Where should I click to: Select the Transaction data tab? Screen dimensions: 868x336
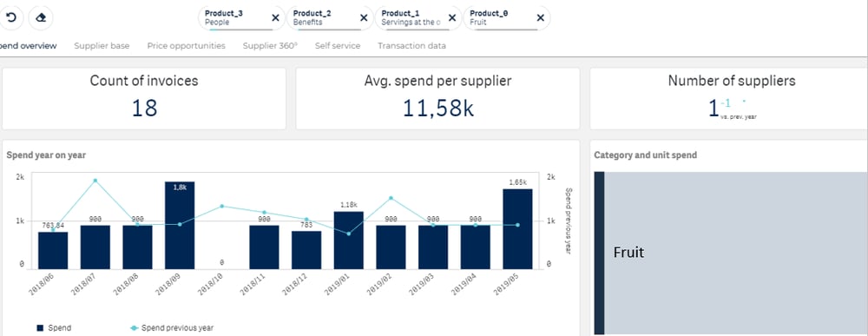click(x=411, y=46)
